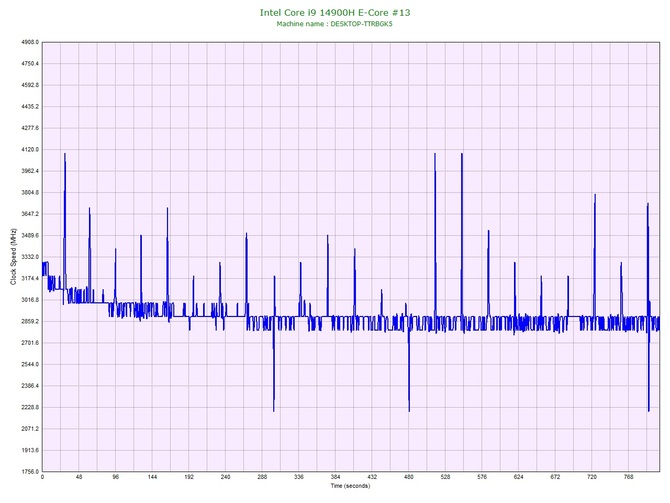Click the 432 tick on time axis

click(372, 477)
